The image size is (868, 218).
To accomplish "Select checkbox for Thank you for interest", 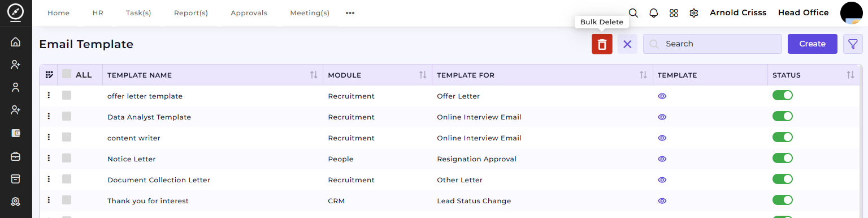I will 67,200.
